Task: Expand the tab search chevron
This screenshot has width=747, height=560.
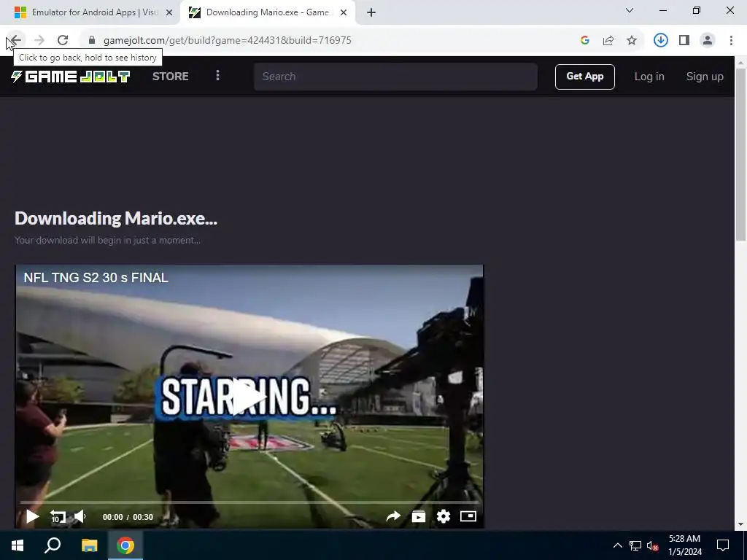Action: [630, 10]
